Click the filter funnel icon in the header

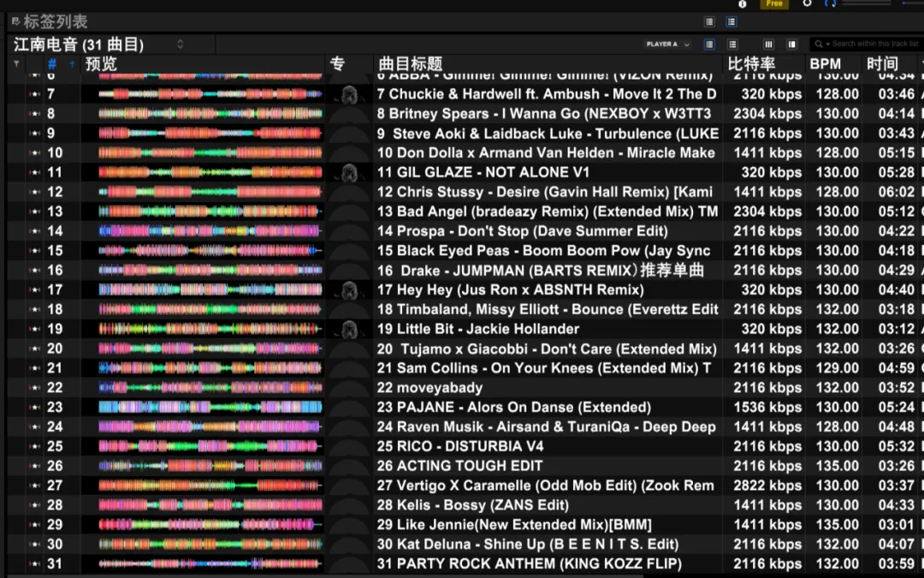point(16,63)
